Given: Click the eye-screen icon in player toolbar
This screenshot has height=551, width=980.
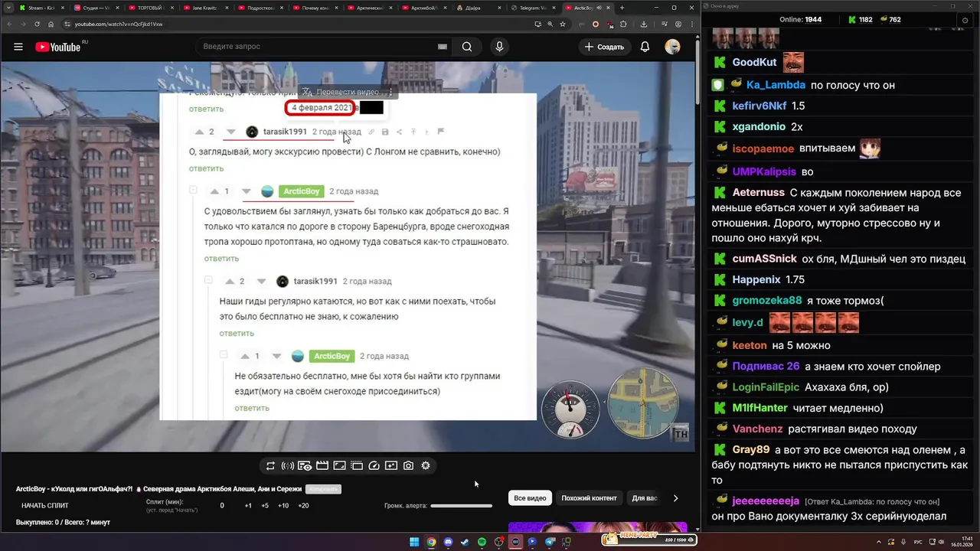Looking at the screenshot, I should click(x=305, y=465).
